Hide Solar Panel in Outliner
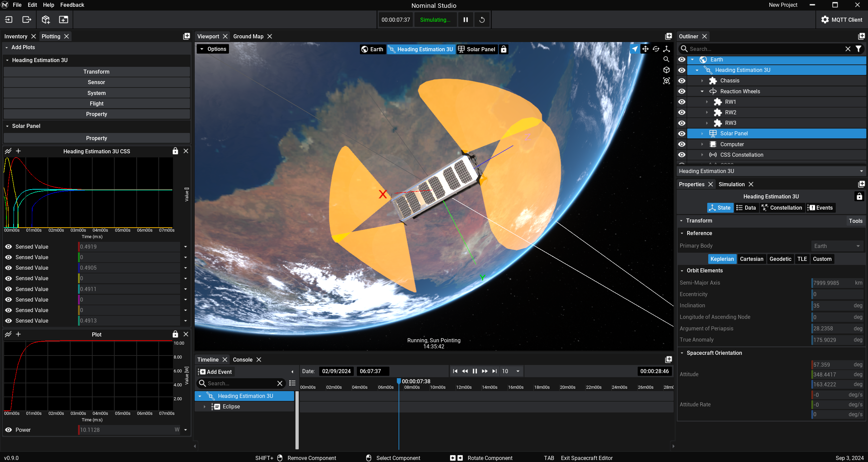This screenshot has width=868, height=462. click(x=681, y=134)
